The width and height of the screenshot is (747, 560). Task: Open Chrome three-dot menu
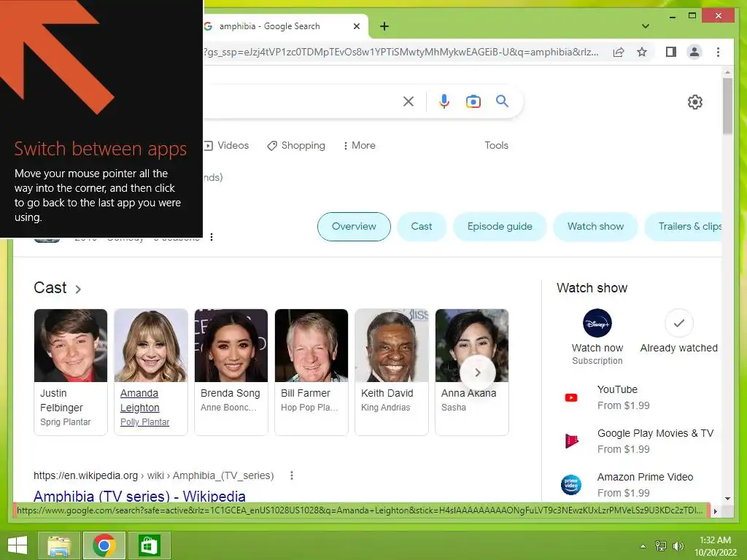[x=718, y=52]
